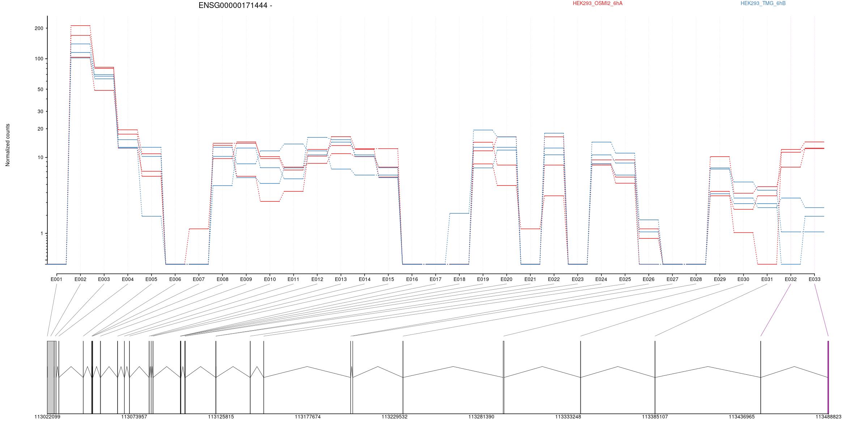868x434 pixels.
Task: Click exon label E009
Action: (246, 279)
